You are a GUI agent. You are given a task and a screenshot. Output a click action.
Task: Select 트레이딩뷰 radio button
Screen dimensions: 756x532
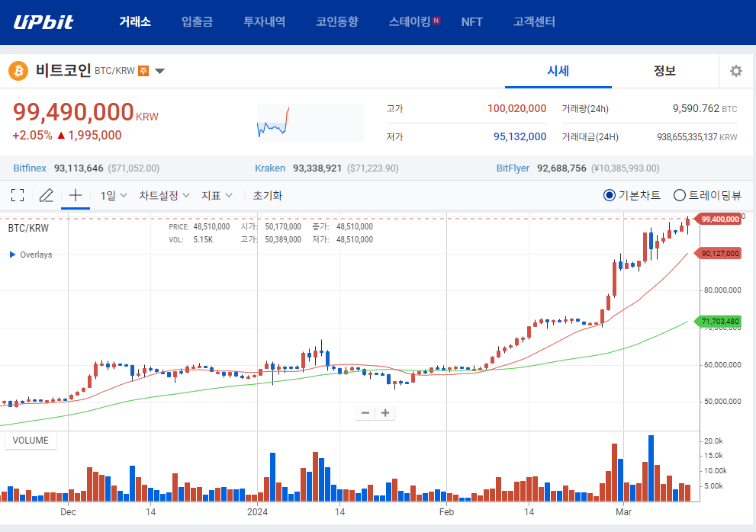tap(680, 195)
